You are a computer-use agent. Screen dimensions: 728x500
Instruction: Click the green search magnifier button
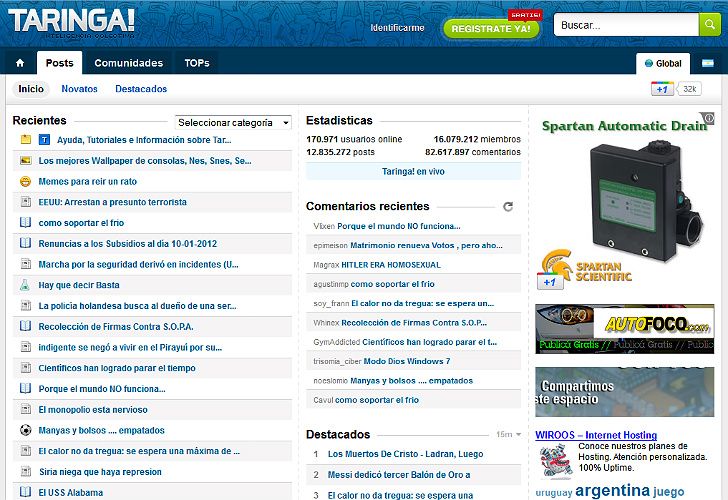pyautogui.click(x=710, y=24)
